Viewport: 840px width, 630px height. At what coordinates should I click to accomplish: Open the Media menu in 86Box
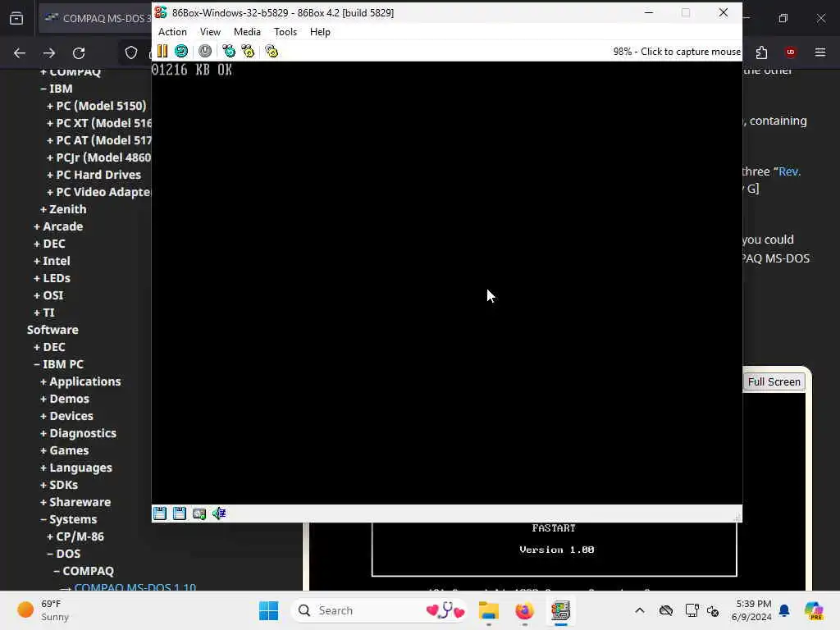point(247,32)
